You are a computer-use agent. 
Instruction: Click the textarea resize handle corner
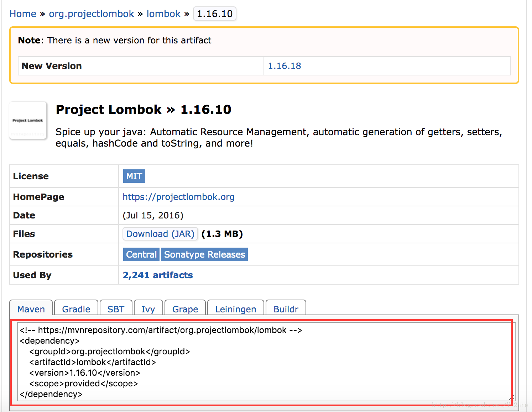click(512, 398)
